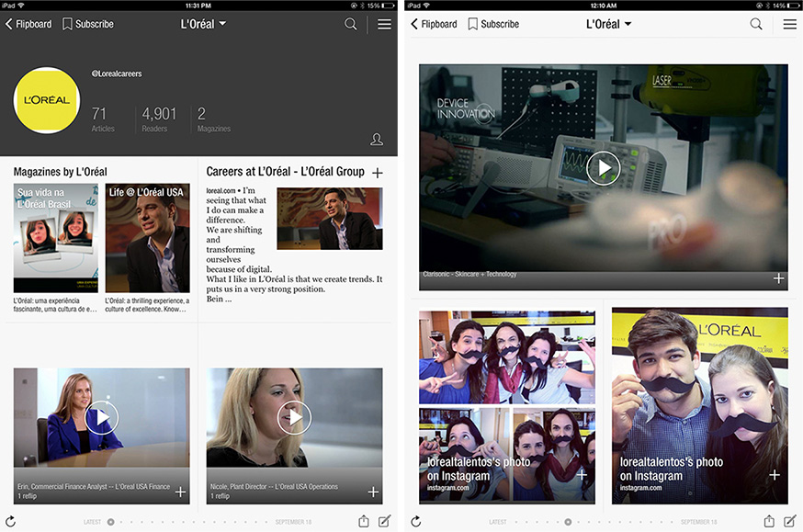
Task: Play Nicole Plant Director video
Action: [294, 418]
